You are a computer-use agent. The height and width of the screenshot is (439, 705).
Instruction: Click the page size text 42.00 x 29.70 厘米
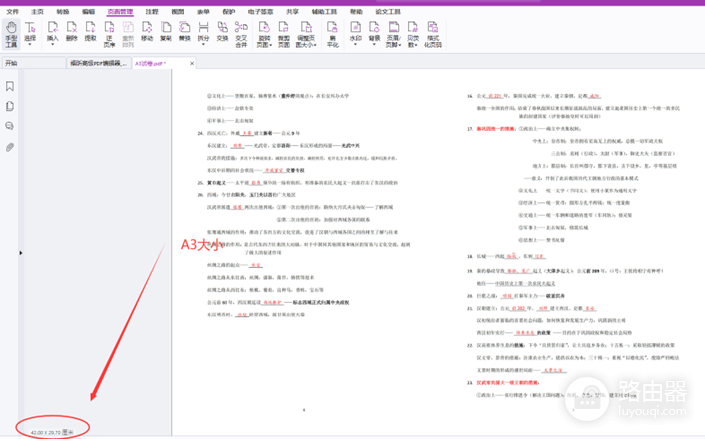[52, 432]
